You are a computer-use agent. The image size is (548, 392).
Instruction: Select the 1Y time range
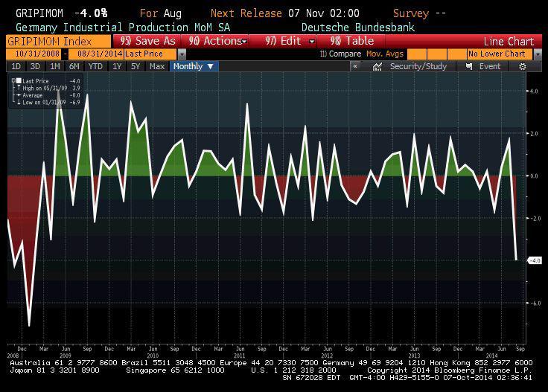[x=117, y=66]
